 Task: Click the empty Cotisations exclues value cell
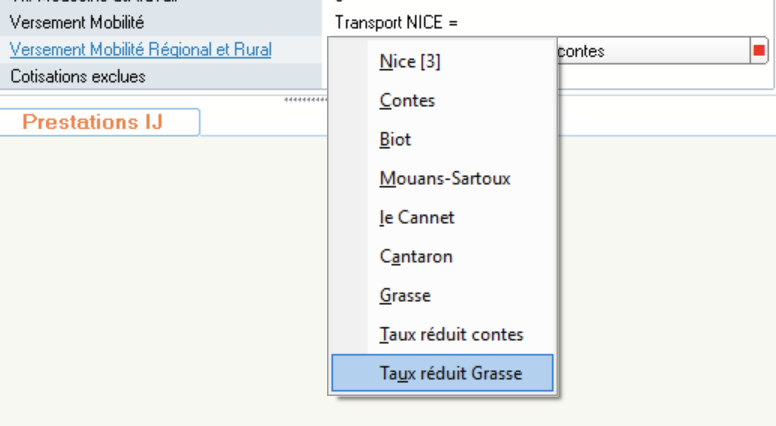tap(660, 76)
